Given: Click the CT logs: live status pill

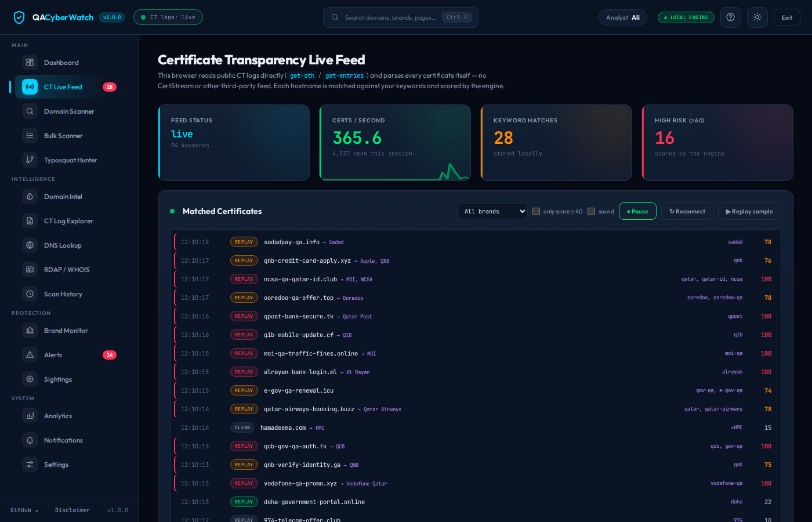Looking at the screenshot, I should (x=168, y=17).
